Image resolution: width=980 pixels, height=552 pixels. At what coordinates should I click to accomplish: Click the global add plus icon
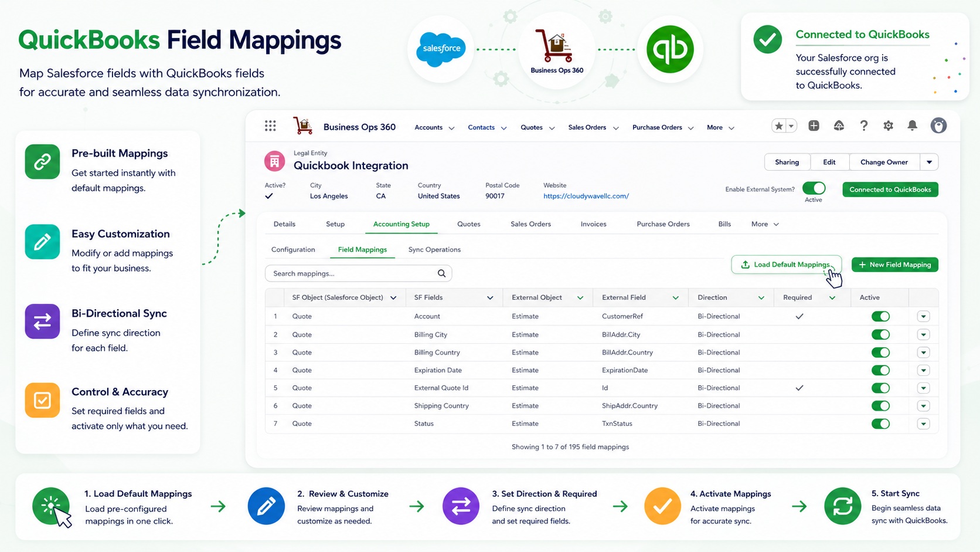coord(814,126)
